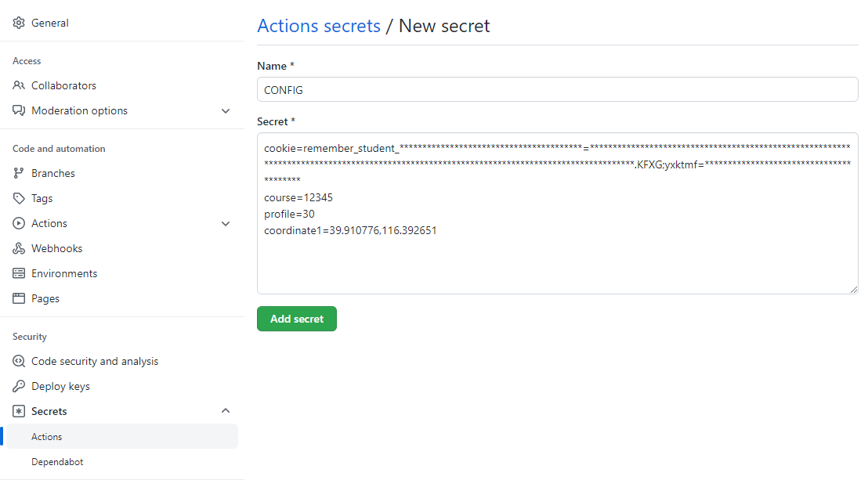
Task: Expand the Actions section chevron
Action: pos(226,223)
